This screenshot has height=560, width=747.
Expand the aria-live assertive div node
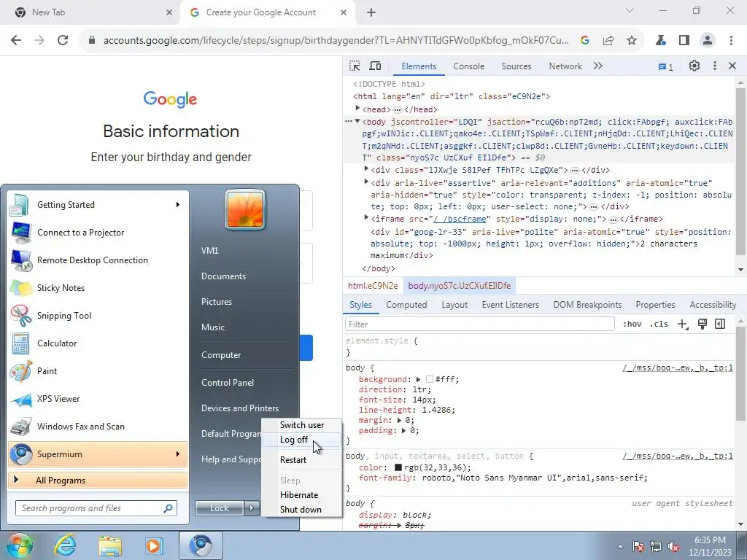point(366,182)
